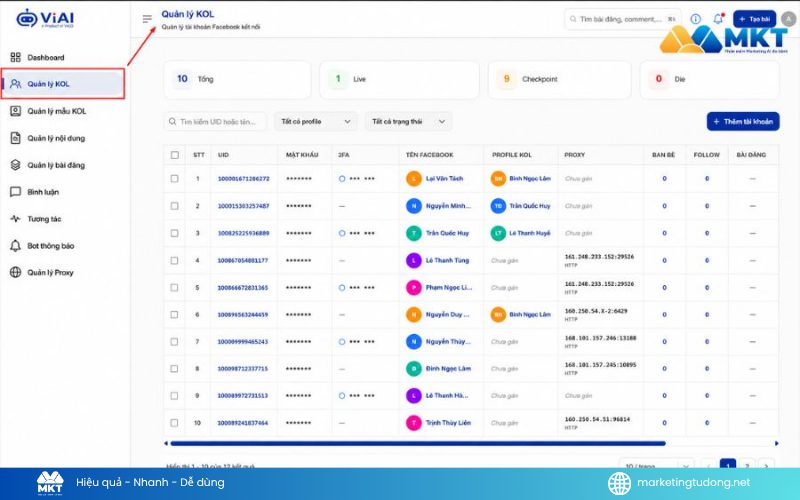Image resolution: width=800 pixels, height=500 pixels.
Task: Sort by the FOLLOW column header
Action: [x=707, y=155]
